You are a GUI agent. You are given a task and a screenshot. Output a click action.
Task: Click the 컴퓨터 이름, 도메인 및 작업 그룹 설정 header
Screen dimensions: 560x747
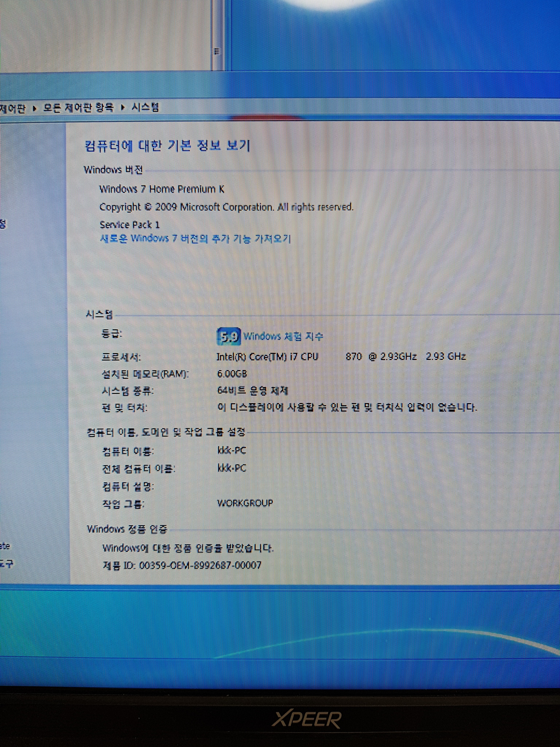(x=166, y=433)
